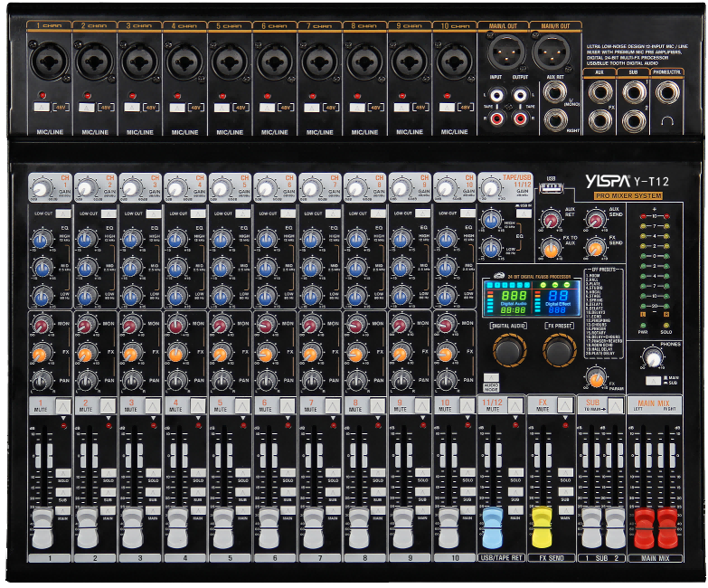The height and width of the screenshot is (588, 708).
Task: Adjust the TAPE/USB 11/12 gain knob
Action: pos(490,188)
